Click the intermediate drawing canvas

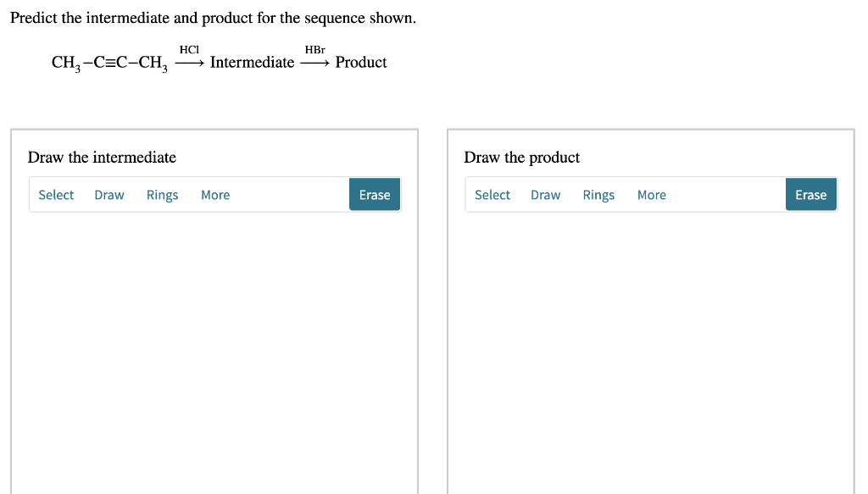(214, 356)
